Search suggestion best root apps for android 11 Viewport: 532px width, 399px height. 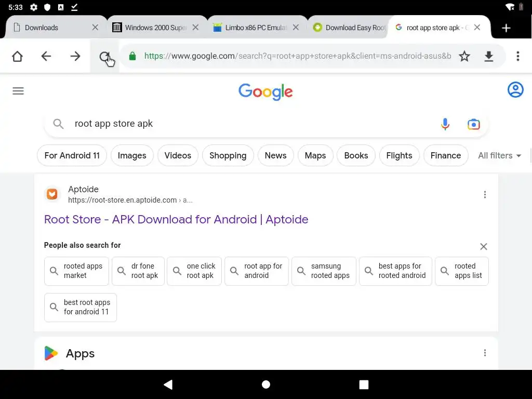(x=81, y=307)
